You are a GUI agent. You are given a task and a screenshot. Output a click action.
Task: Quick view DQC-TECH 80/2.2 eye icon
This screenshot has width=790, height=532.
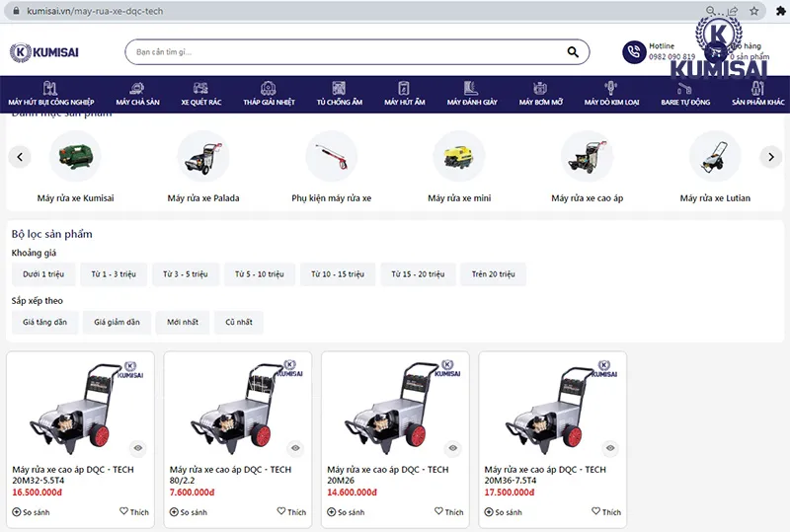tap(295, 448)
